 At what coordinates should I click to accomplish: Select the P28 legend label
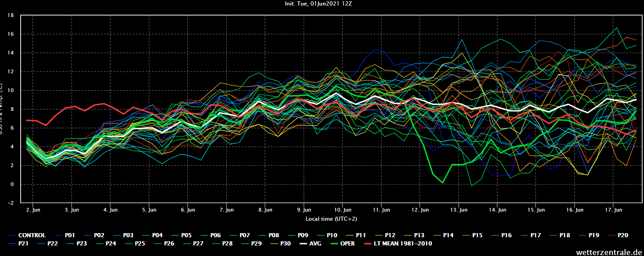(x=227, y=244)
